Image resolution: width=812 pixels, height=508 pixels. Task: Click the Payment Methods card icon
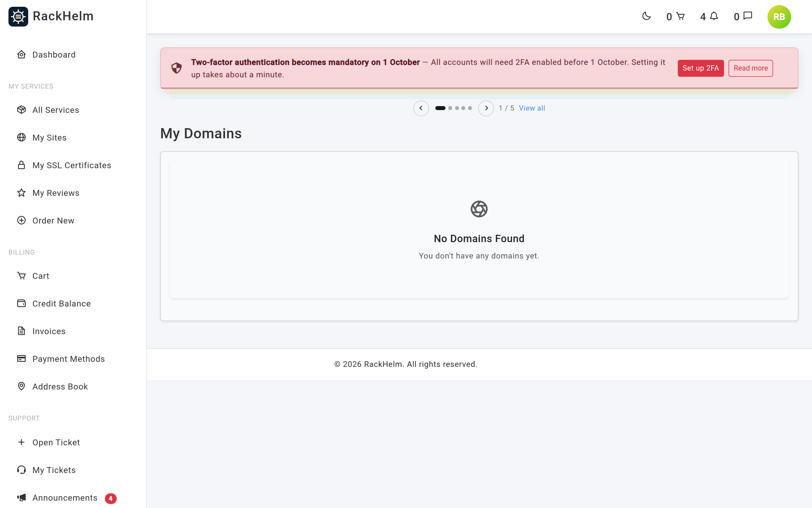pyautogui.click(x=21, y=359)
